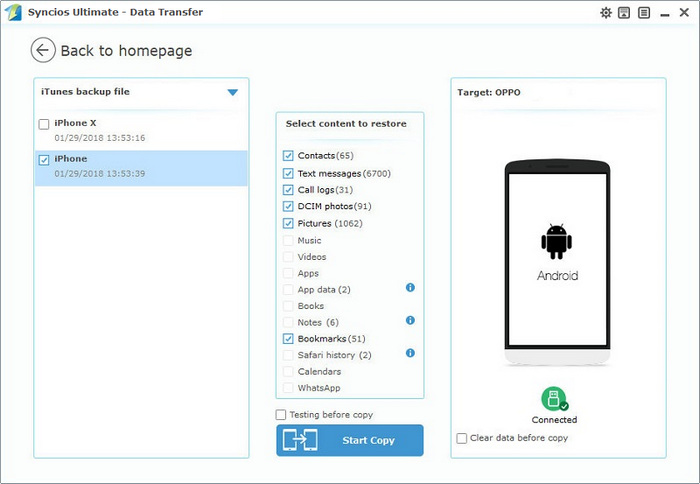The width and height of the screenshot is (700, 484).
Task: Click the Syncios logo icon
Action: (13, 12)
